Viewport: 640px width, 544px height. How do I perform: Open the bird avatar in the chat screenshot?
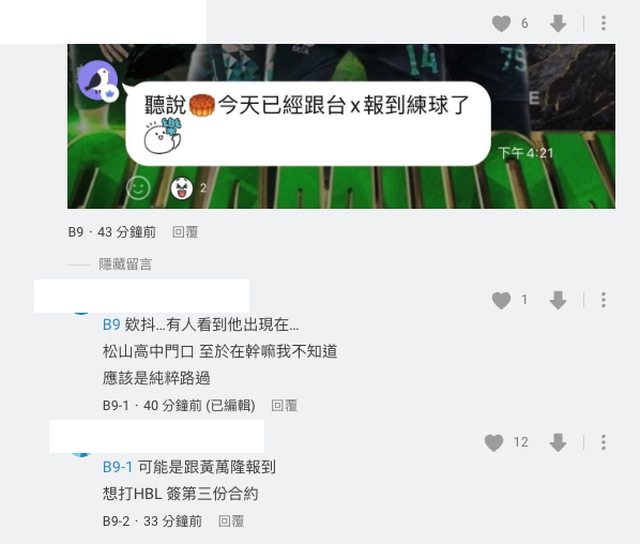pos(98,80)
